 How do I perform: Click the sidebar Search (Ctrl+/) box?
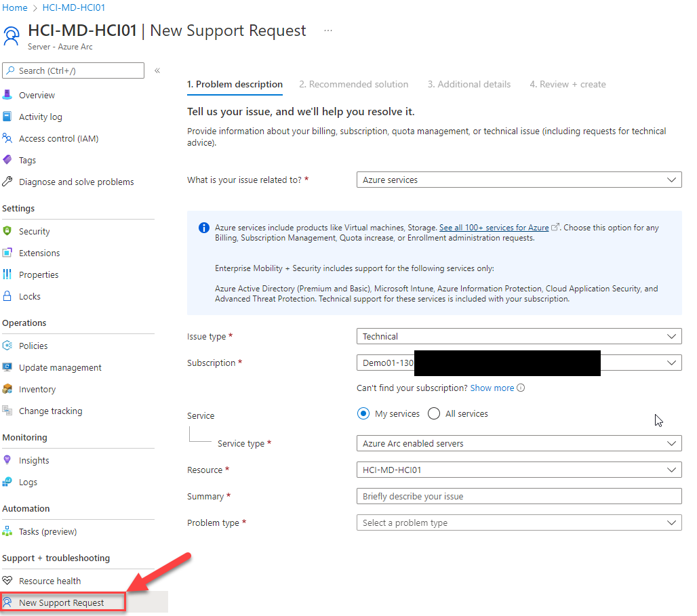pyautogui.click(x=73, y=70)
